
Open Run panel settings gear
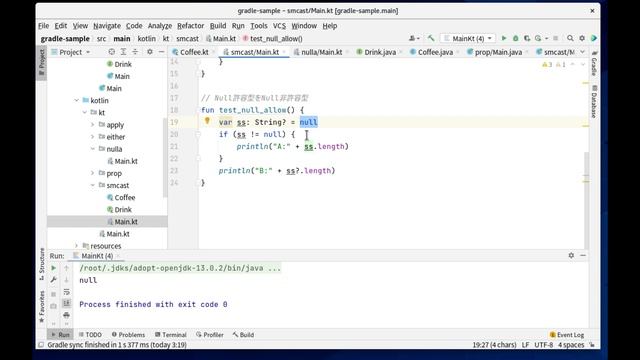coord(571,256)
